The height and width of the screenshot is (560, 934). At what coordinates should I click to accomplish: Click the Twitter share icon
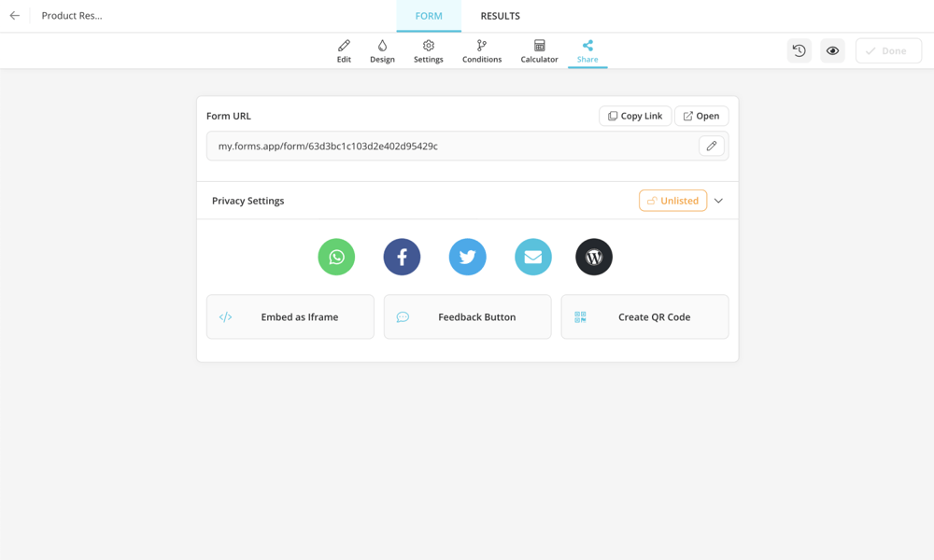(x=467, y=257)
